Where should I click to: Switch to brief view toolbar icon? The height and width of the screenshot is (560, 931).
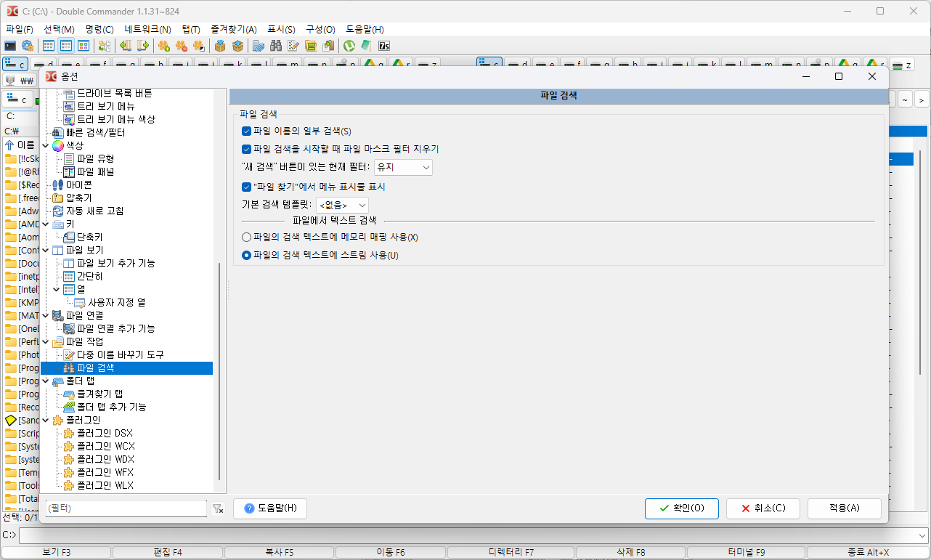(x=49, y=46)
